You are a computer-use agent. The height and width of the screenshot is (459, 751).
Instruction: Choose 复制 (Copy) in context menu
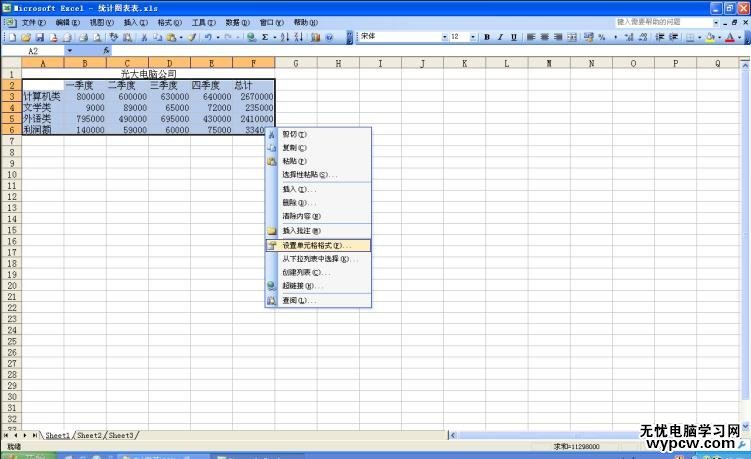[x=318, y=148]
